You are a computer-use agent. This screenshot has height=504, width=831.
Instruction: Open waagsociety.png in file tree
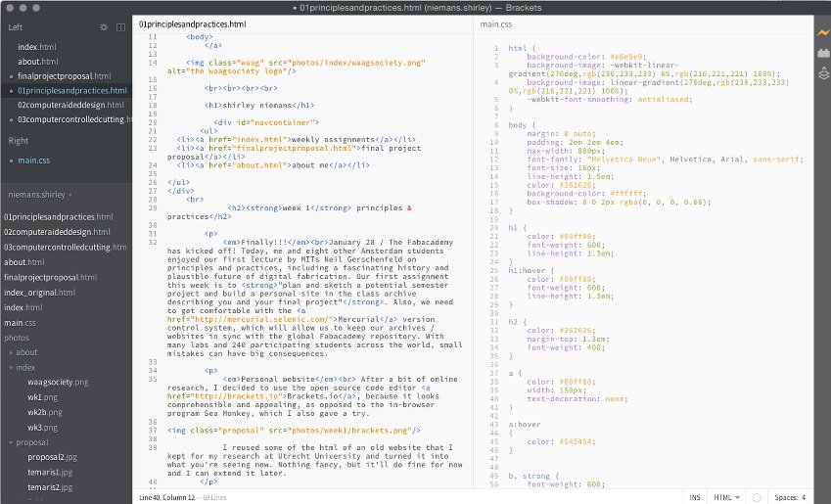(58, 382)
